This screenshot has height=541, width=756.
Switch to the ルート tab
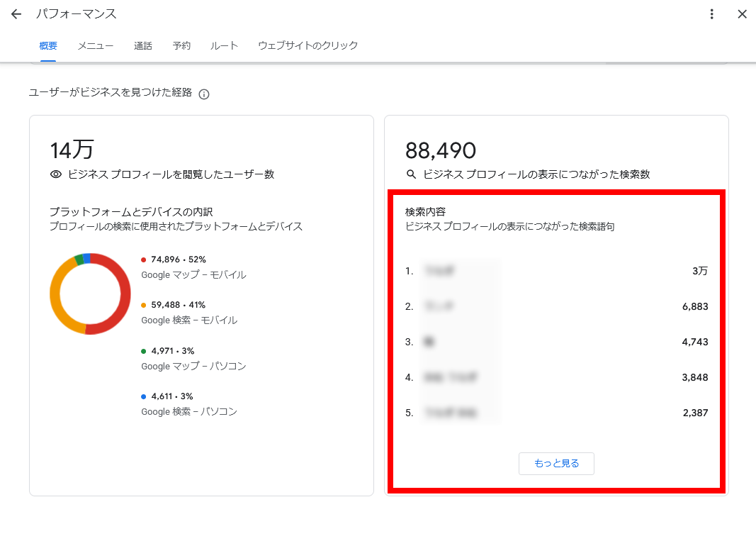[x=224, y=46]
